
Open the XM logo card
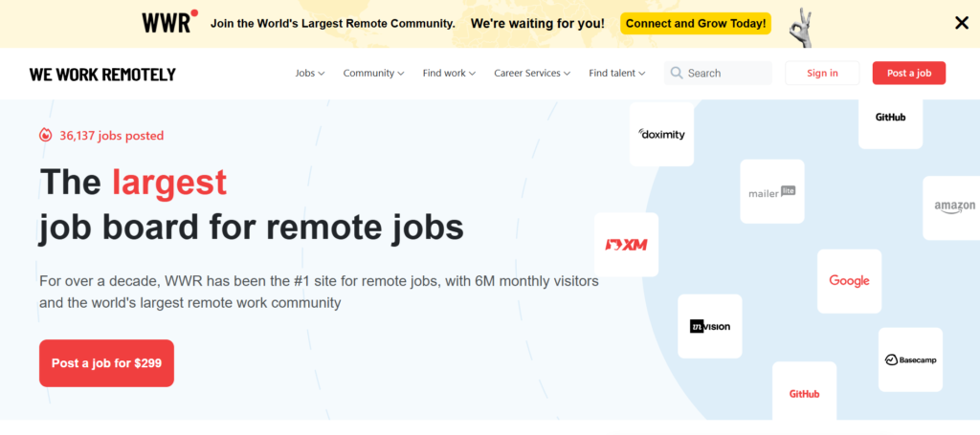pyautogui.click(x=626, y=245)
